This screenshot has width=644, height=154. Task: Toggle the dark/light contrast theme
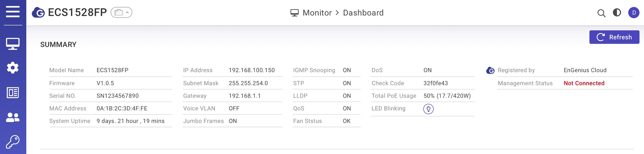[x=617, y=13]
